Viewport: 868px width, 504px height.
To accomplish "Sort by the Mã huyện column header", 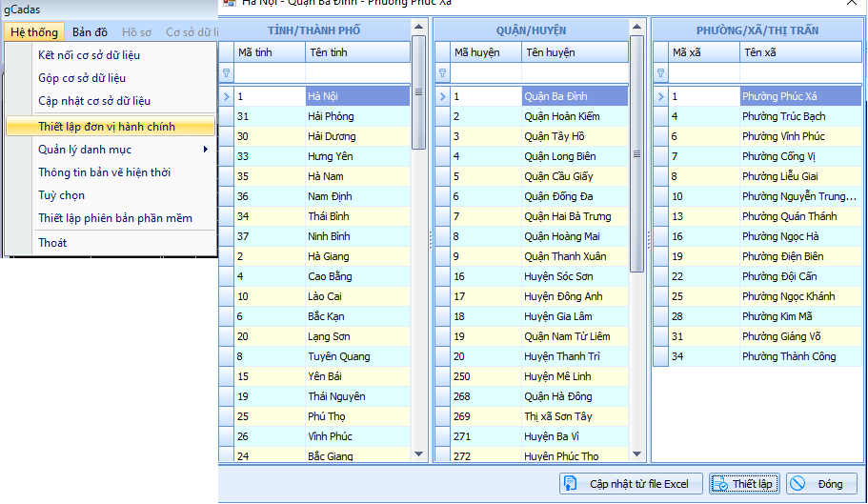I will click(x=486, y=52).
